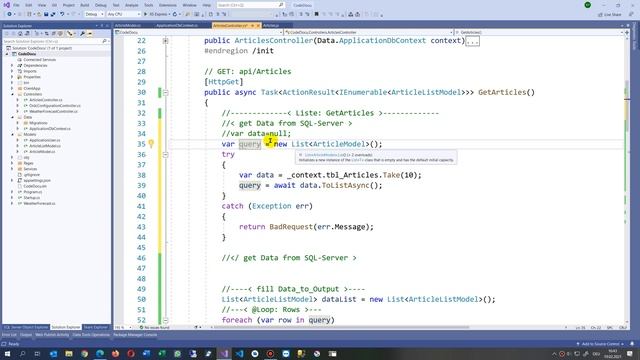
Task: Switch to the Team Explorer tab
Action: point(95,327)
